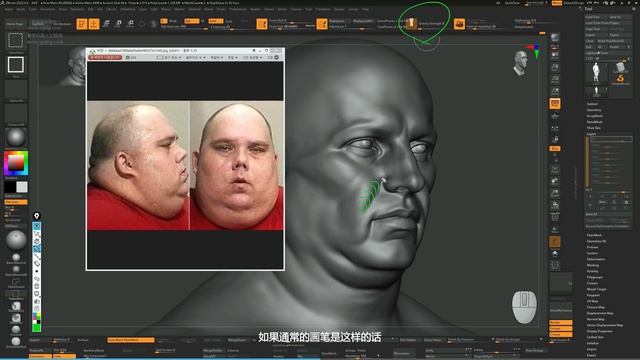Click the main color picker square

click(x=16, y=163)
